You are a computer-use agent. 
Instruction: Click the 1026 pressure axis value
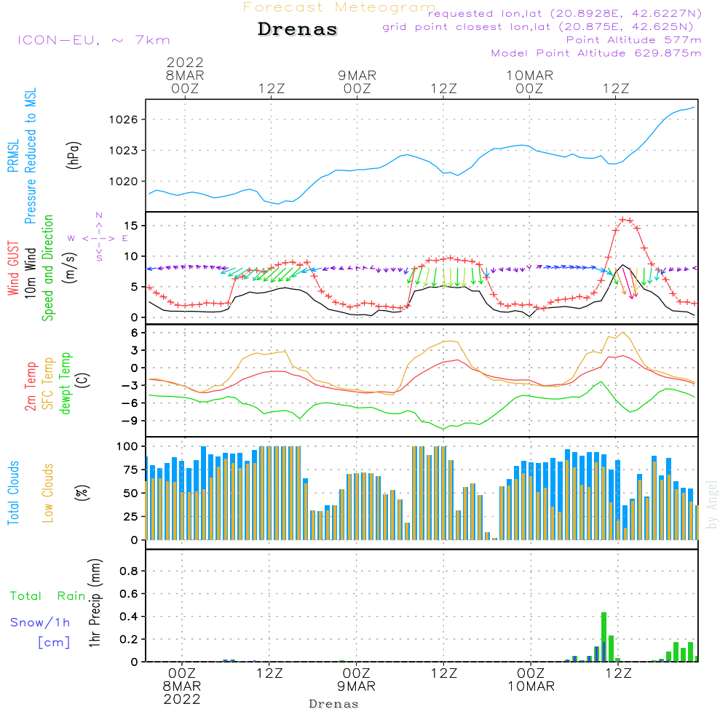(x=124, y=120)
